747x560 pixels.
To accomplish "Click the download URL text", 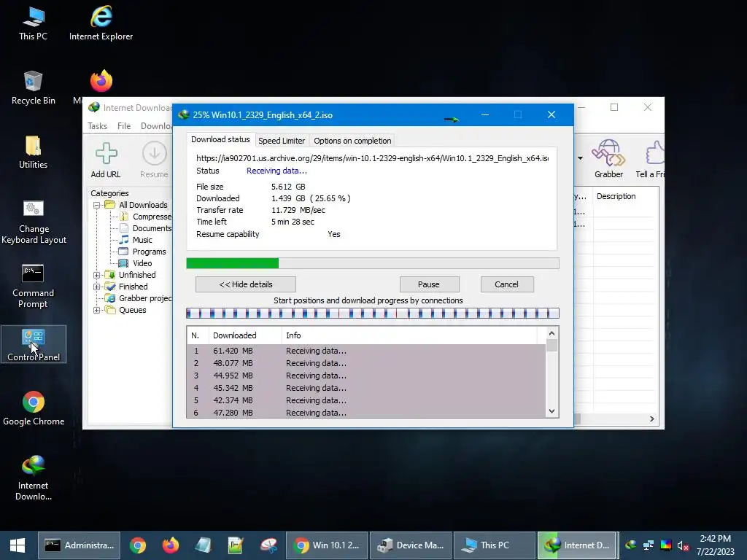I will (x=372, y=158).
